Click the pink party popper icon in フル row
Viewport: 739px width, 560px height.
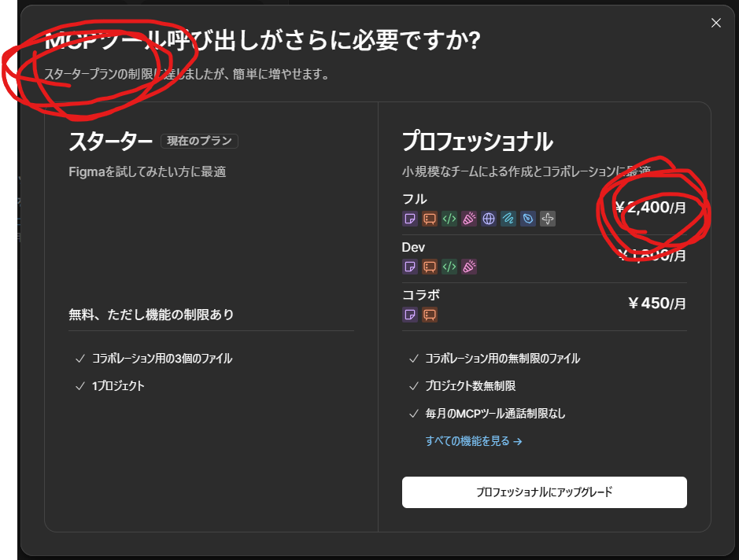coord(469,219)
